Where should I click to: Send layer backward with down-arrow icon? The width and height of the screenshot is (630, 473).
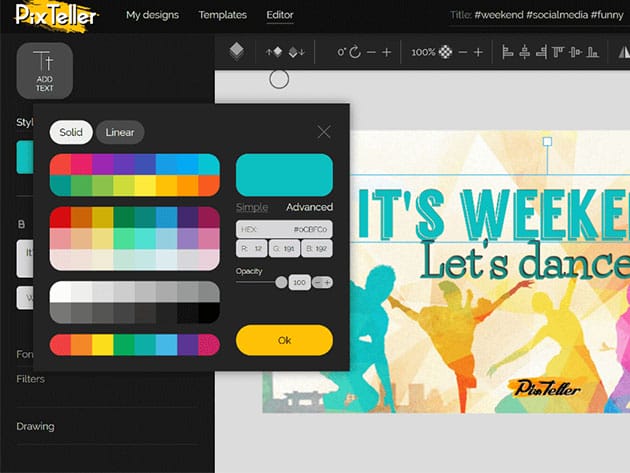tap(296, 52)
